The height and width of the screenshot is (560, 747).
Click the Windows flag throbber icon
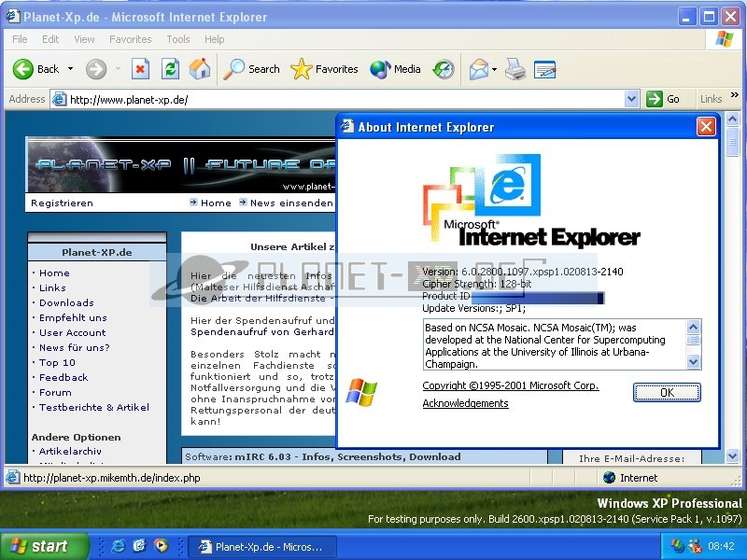725,39
